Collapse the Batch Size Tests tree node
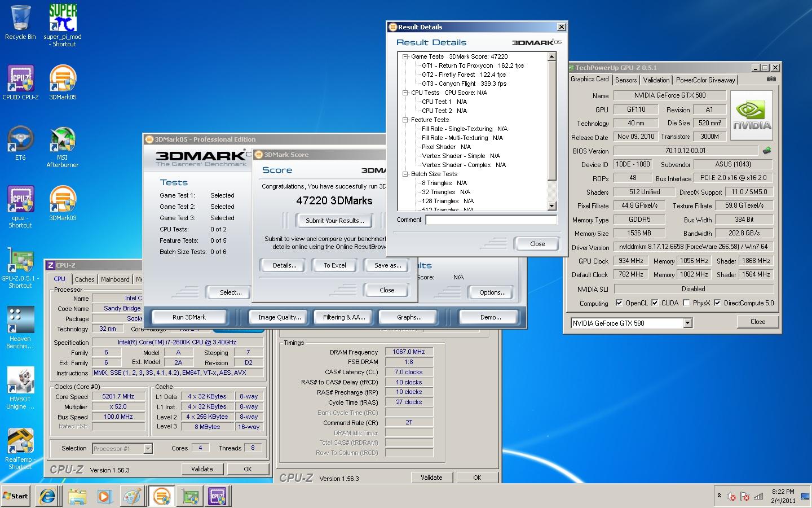This screenshot has width=812, height=508. click(405, 174)
